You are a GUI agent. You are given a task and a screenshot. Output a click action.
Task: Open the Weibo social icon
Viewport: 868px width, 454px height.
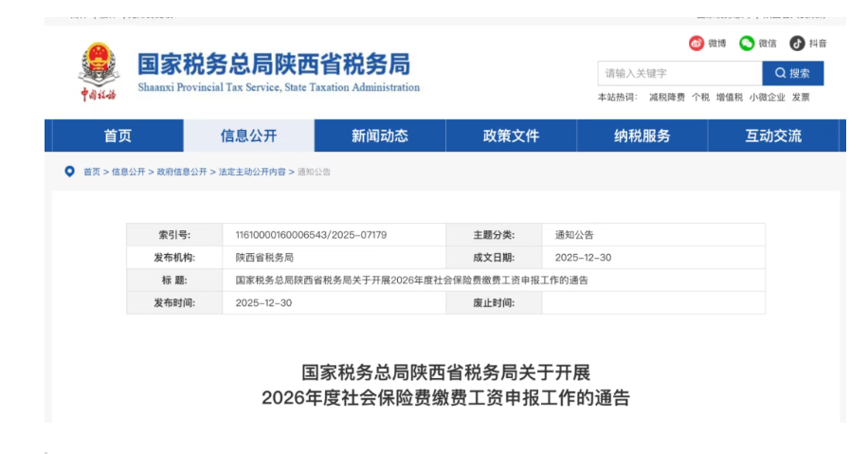(x=696, y=44)
